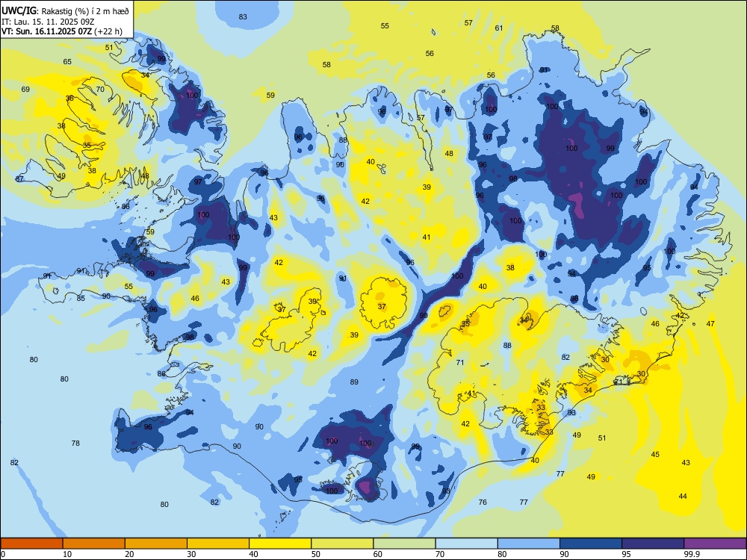Click the humidity value '65' on the map
The height and width of the screenshot is (560, 747).
67,61
